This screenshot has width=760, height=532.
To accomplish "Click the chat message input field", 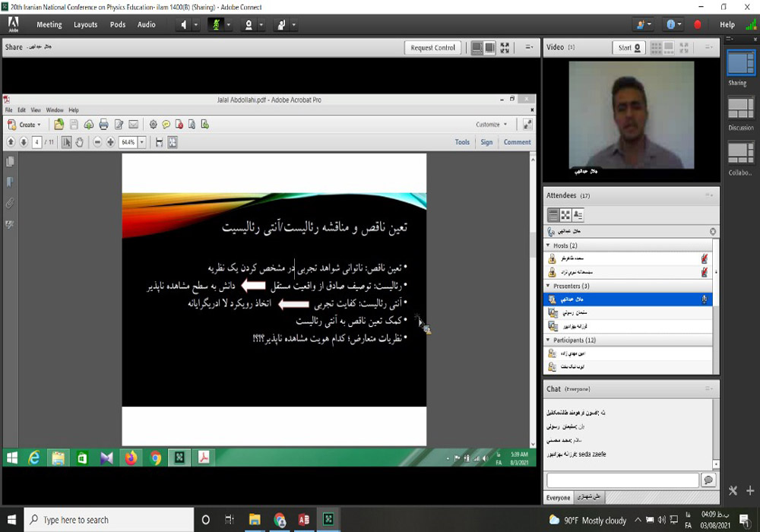I will coord(622,480).
